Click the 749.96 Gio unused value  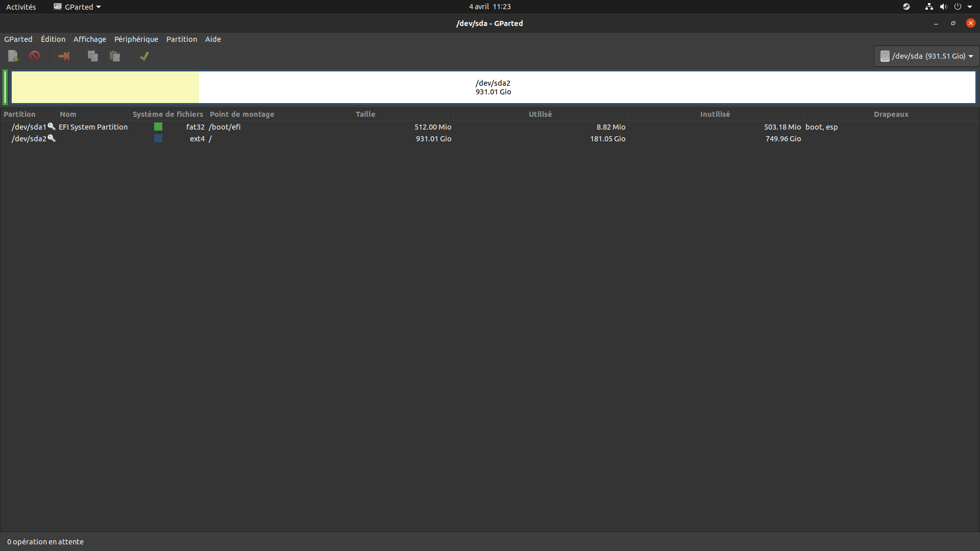[783, 138]
